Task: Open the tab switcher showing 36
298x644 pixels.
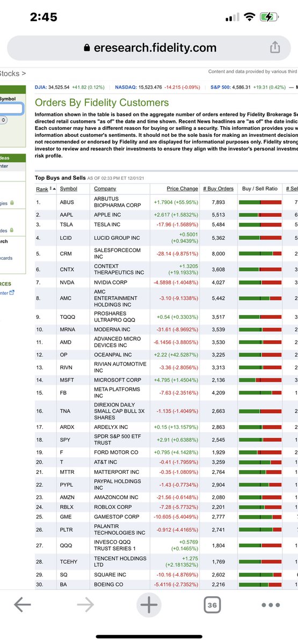Action: [212, 605]
